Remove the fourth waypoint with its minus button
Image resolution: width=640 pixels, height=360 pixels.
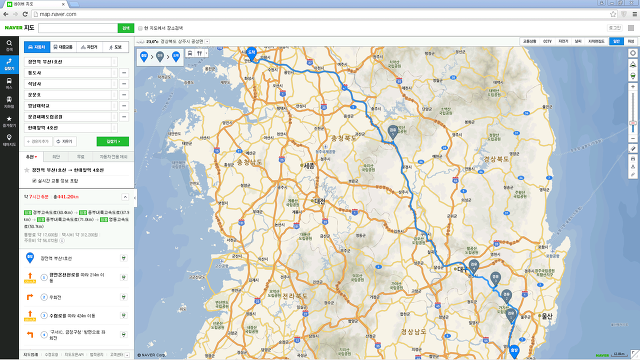coord(124,95)
